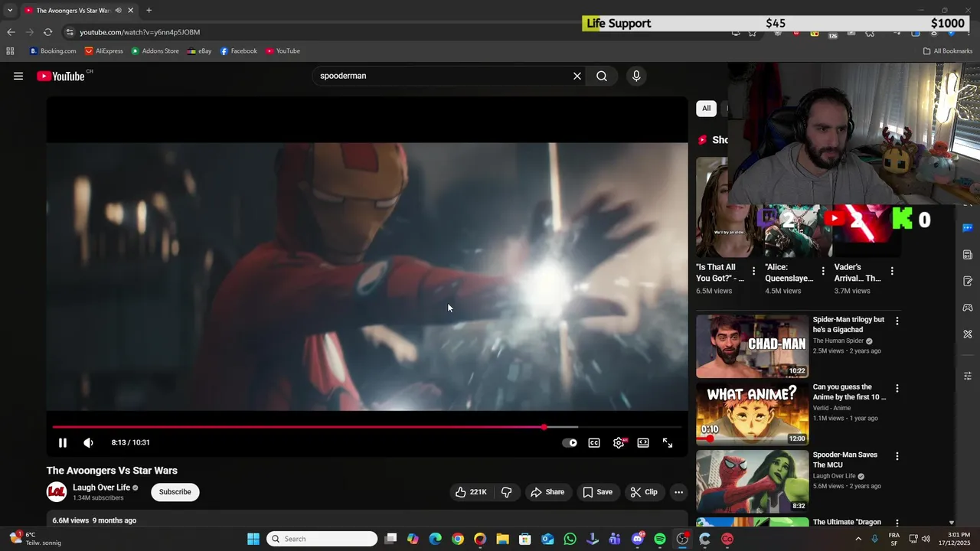The image size is (980, 551).
Task: Open the Windows Start menu
Action: point(253,539)
